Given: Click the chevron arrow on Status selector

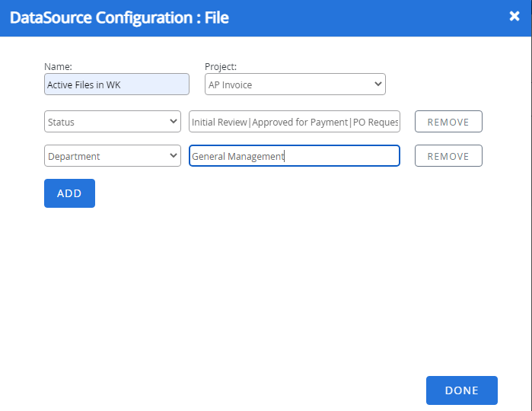Looking at the screenshot, I should coord(174,122).
